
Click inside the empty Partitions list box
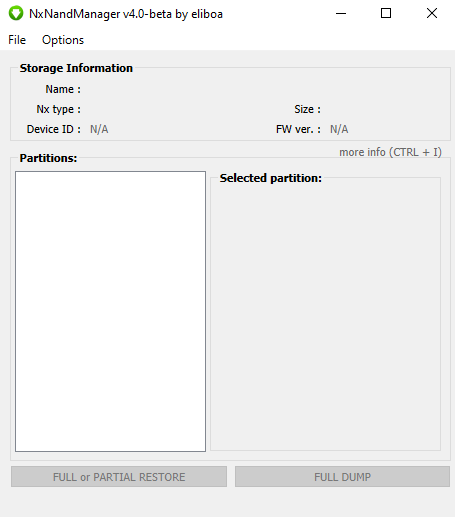(x=110, y=312)
